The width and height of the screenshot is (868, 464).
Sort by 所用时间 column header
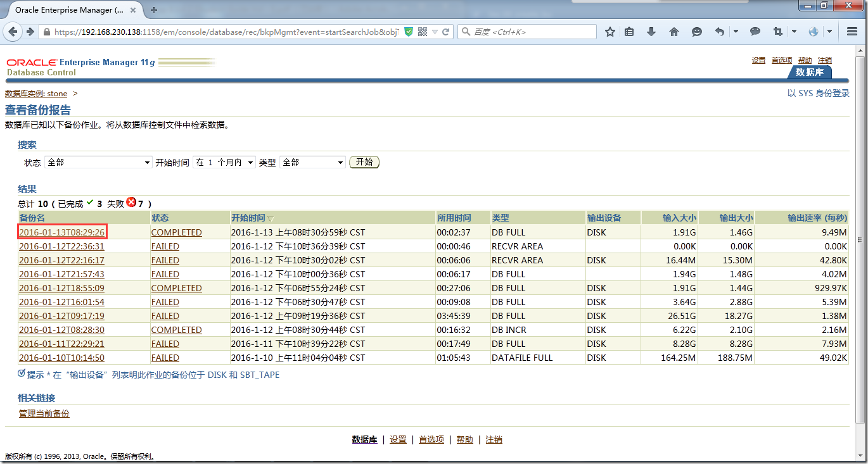tap(454, 218)
